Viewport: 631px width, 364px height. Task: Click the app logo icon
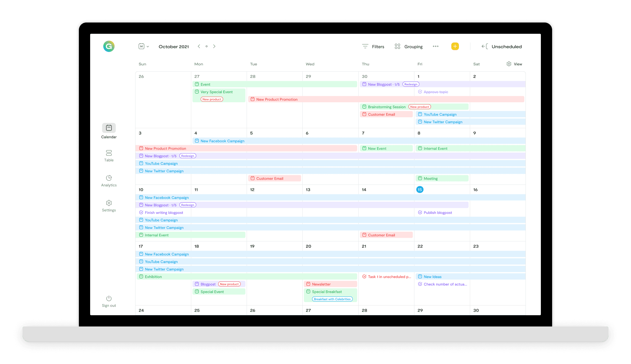click(x=109, y=46)
